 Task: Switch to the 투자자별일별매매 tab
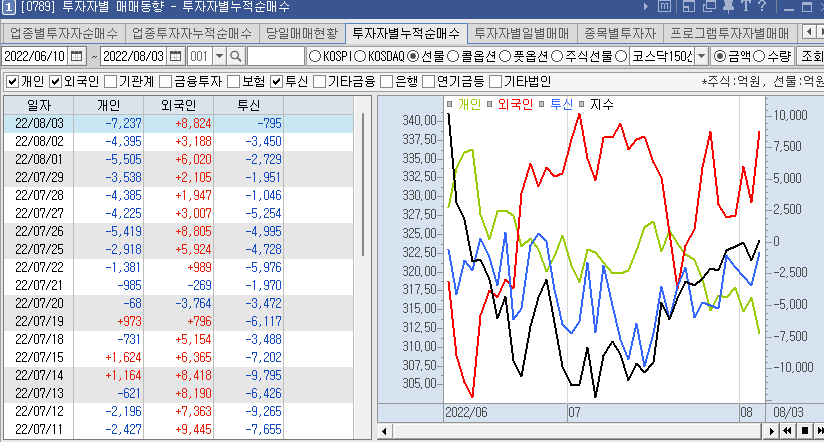point(522,34)
